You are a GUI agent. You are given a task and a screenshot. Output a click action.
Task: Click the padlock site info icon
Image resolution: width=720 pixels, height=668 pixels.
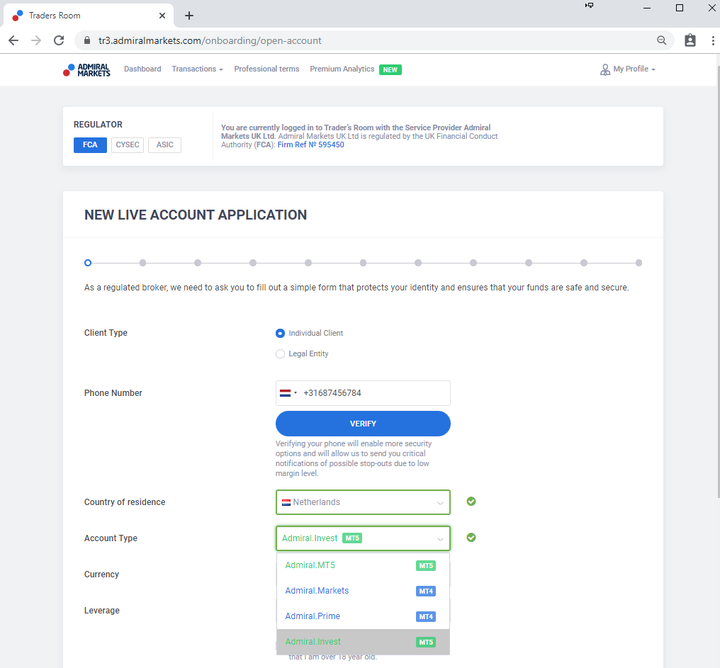coord(87,40)
